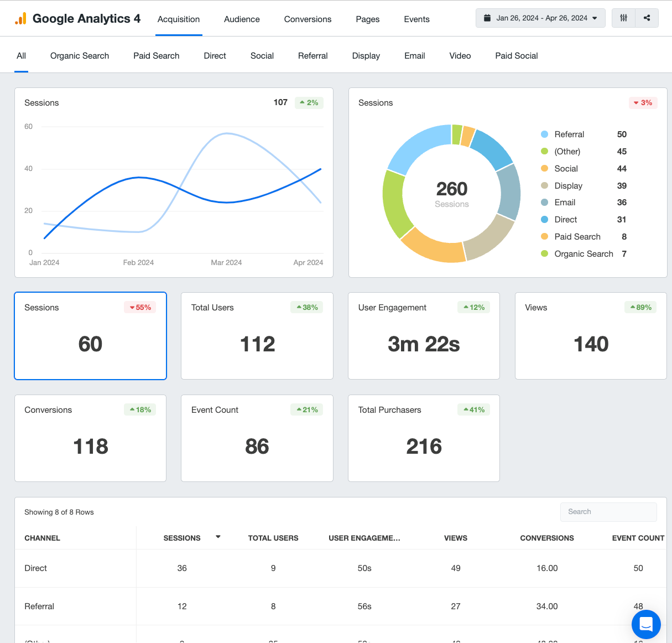Click the Referral legend entry

(569, 134)
